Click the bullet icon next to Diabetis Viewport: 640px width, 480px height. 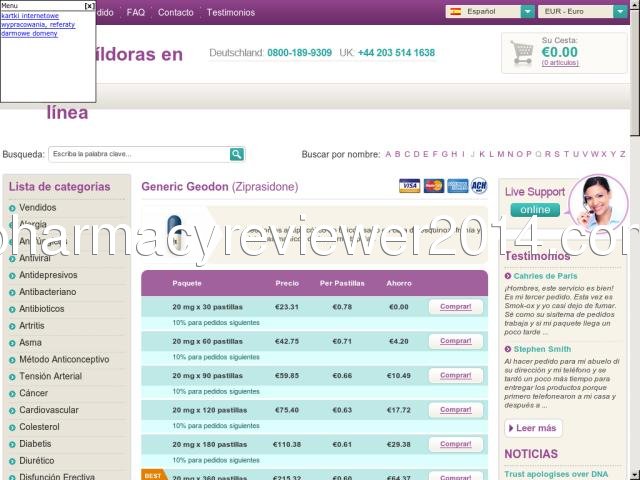[12, 444]
